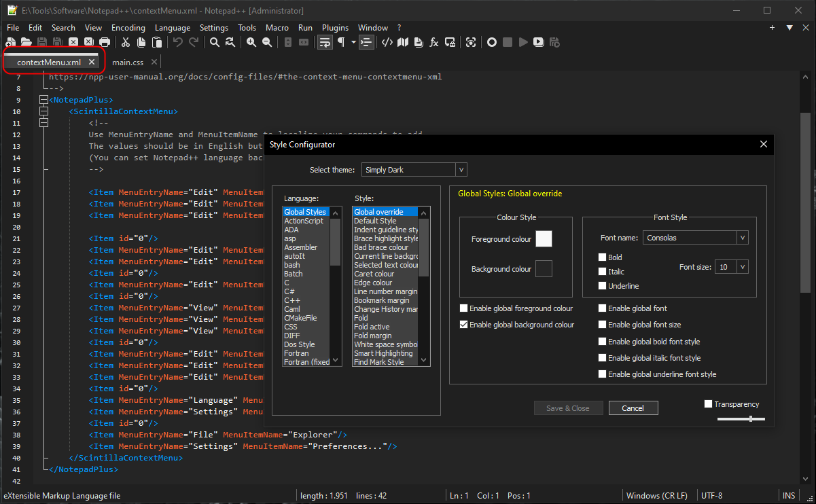This screenshot has width=816, height=504.
Task: Open the Macro menu
Action: [x=277, y=28]
